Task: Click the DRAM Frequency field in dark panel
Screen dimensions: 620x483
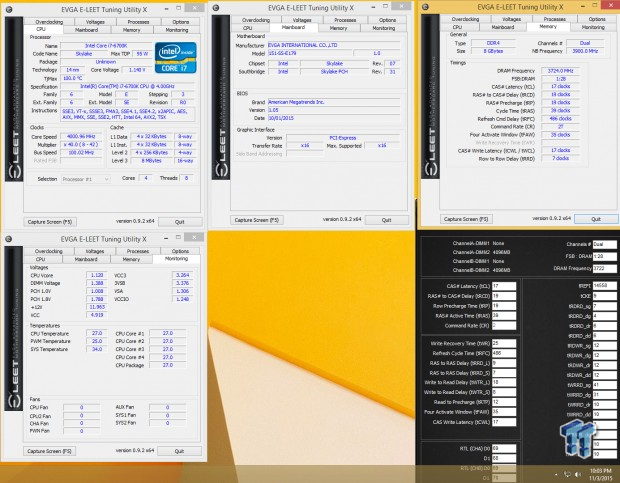Action: pos(605,268)
